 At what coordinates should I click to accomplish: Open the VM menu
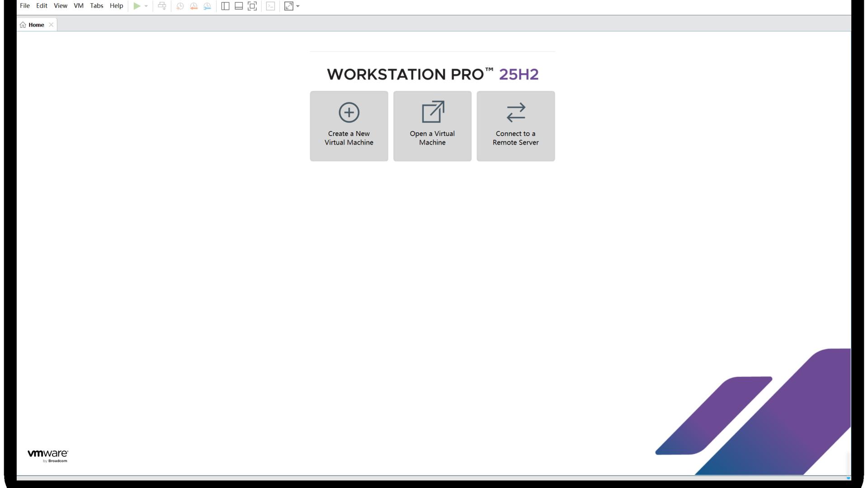pos(79,6)
